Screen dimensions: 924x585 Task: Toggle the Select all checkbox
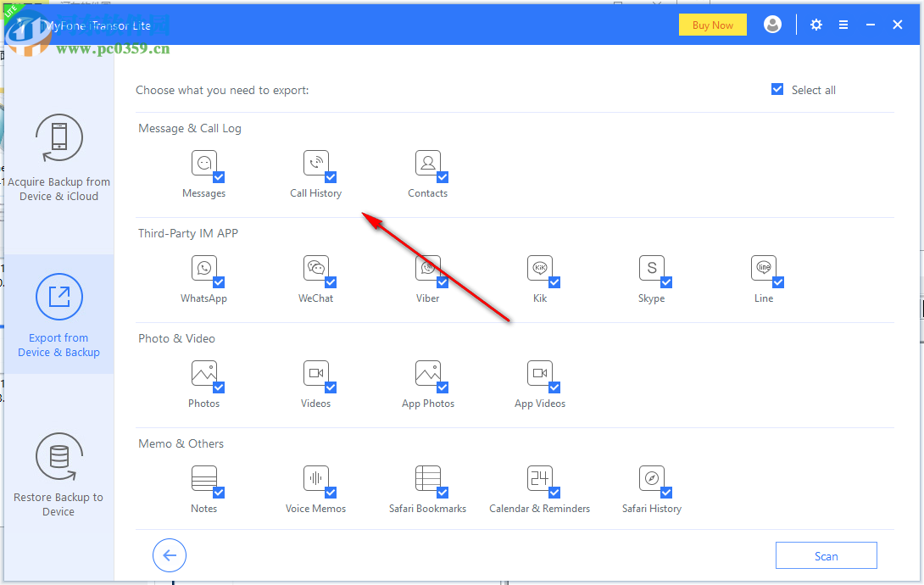[776, 89]
